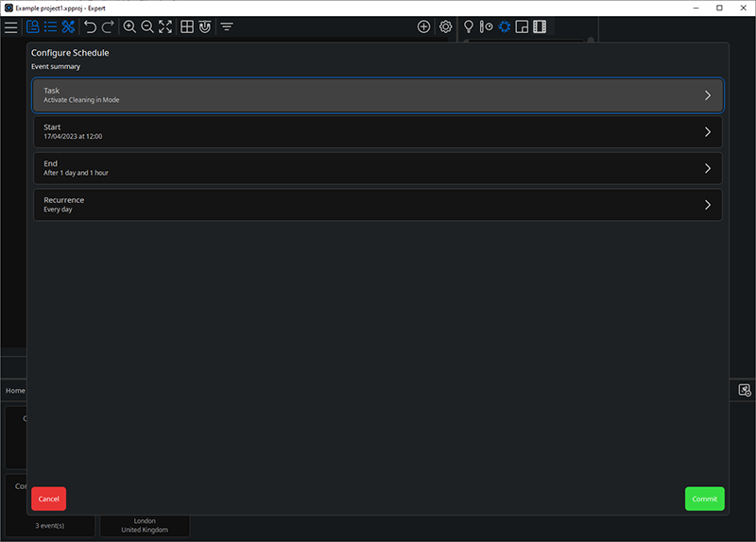
Task: Open the filter lines icon
Action: [x=227, y=27]
